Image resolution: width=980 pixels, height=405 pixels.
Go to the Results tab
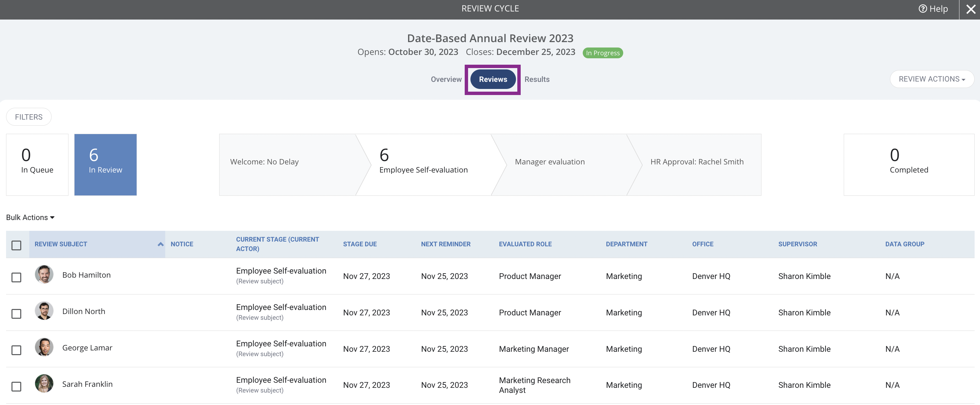pos(537,79)
